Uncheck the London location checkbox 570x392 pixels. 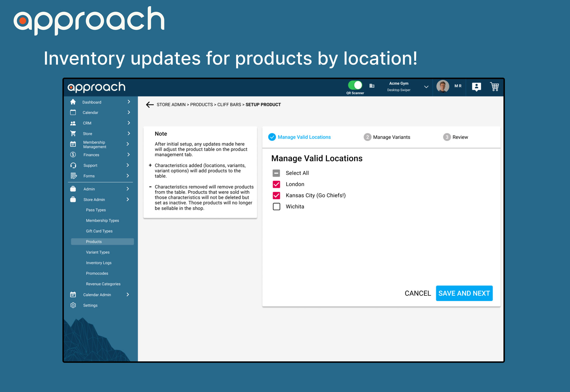click(276, 184)
